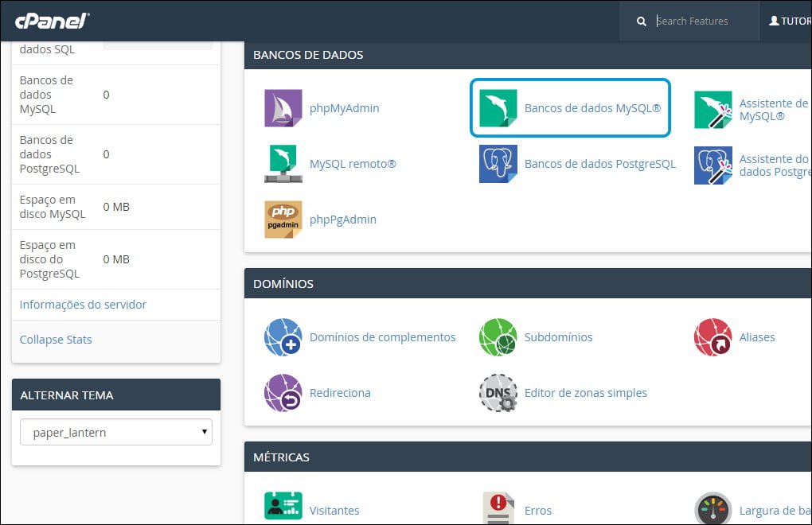Collapse the BANCOS DE DADOS section header
Viewport: 812px width, 525px height.
(x=529, y=55)
